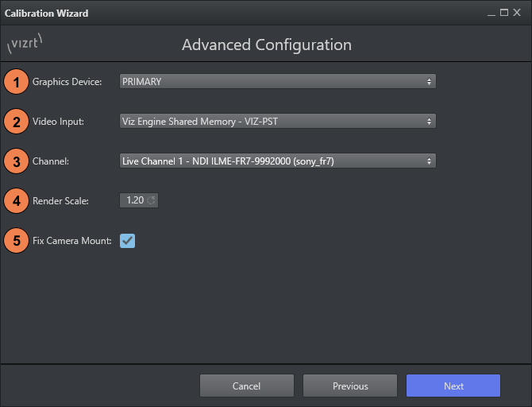Click the circular reset icon in Render Scale

click(151, 200)
